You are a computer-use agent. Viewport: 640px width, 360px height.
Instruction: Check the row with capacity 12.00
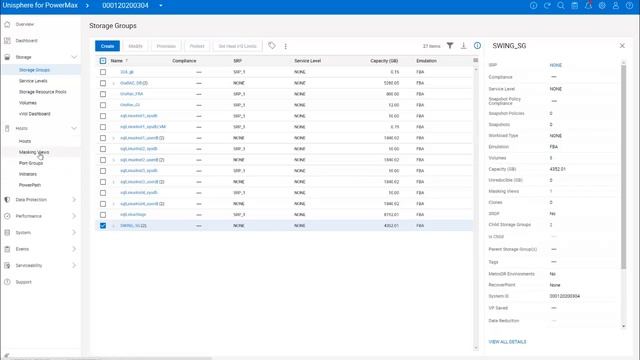click(103, 105)
